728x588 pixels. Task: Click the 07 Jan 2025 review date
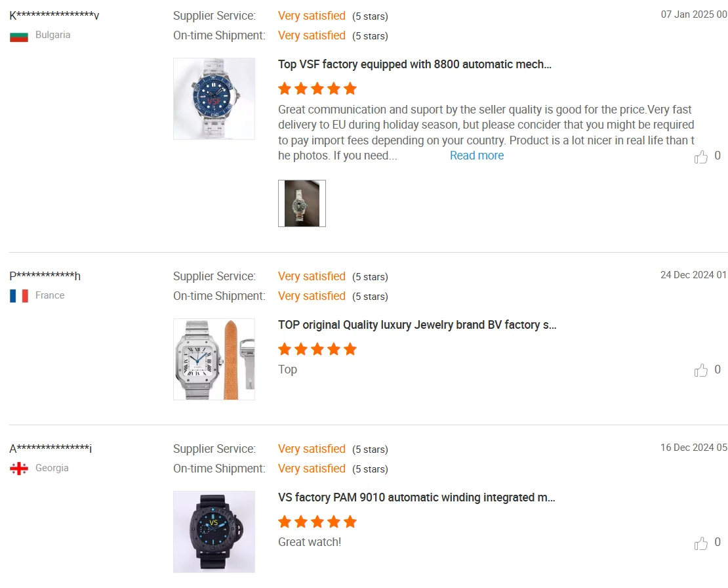pos(694,14)
